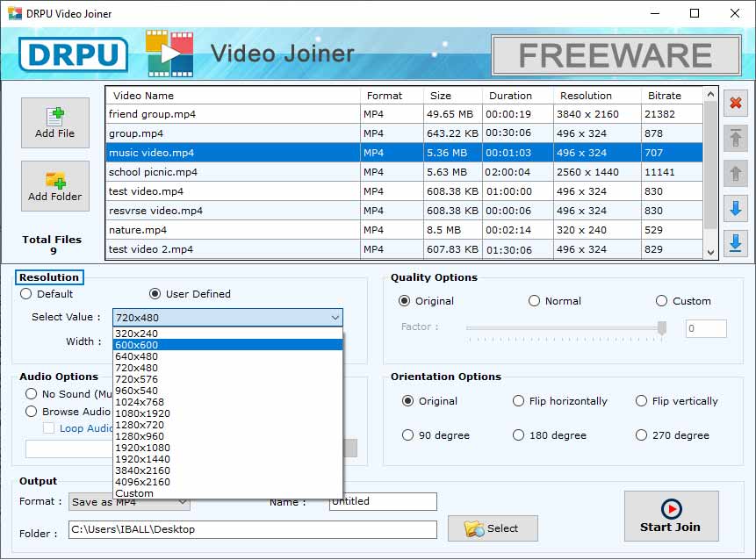Choose Original quality option
This screenshot has width=756, height=560.
click(404, 301)
